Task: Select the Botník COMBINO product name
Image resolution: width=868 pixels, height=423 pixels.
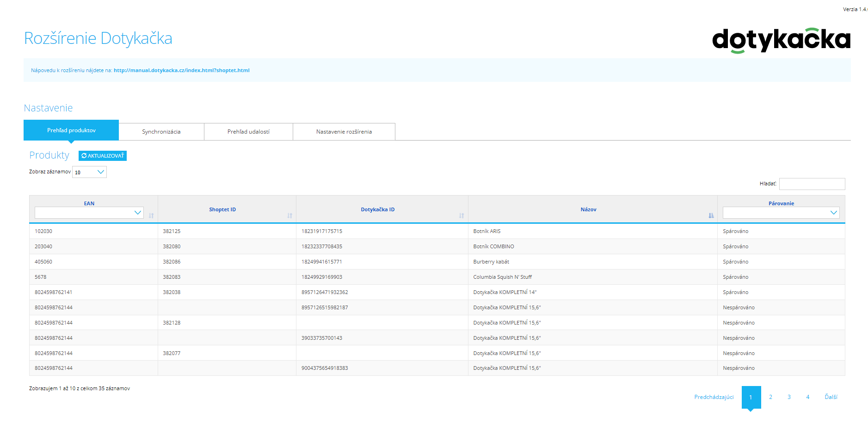Action: [x=494, y=246]
